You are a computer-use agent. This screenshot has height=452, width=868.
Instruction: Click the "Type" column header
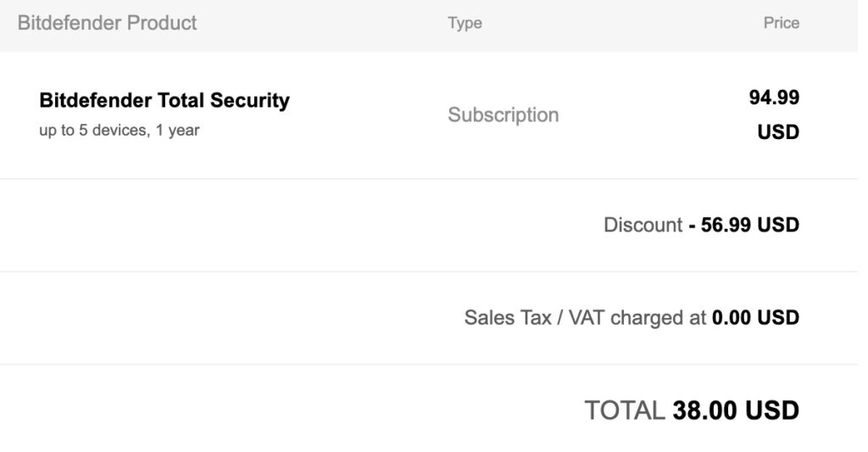(x=465, y=24)
